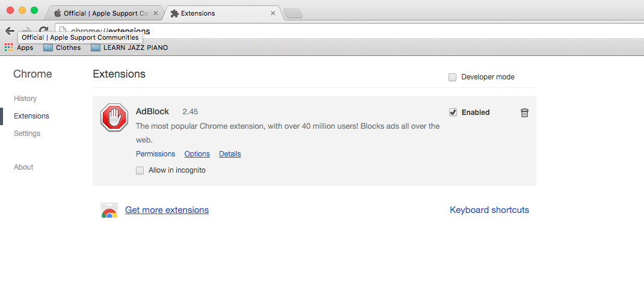Viewport: 644px width, 302px height.
Task: Click the browser back arrow
Action: coord(10,31)
